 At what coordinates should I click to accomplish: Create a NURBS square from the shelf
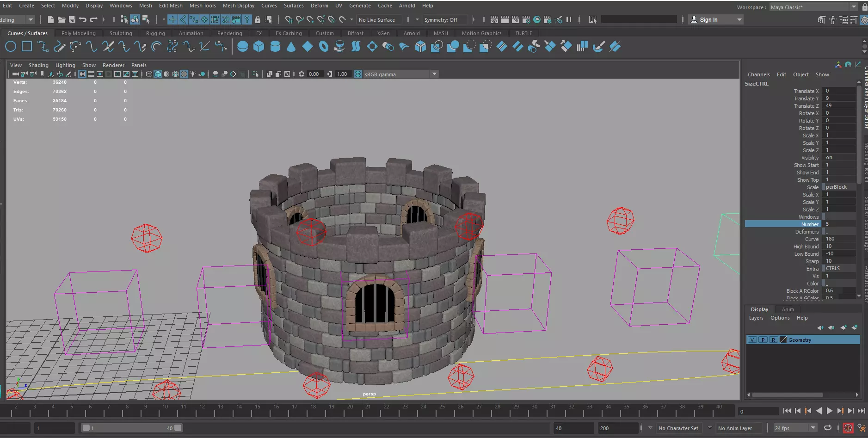pos(27,46)
